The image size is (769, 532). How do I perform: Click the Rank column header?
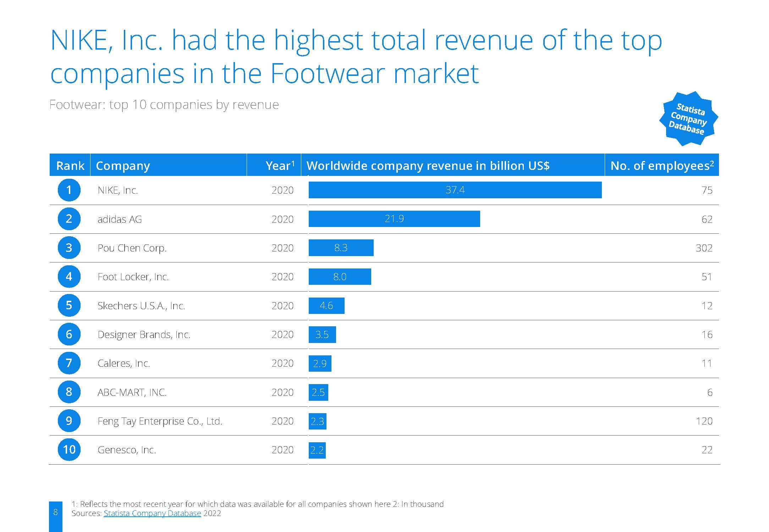(x=70, y=165)
